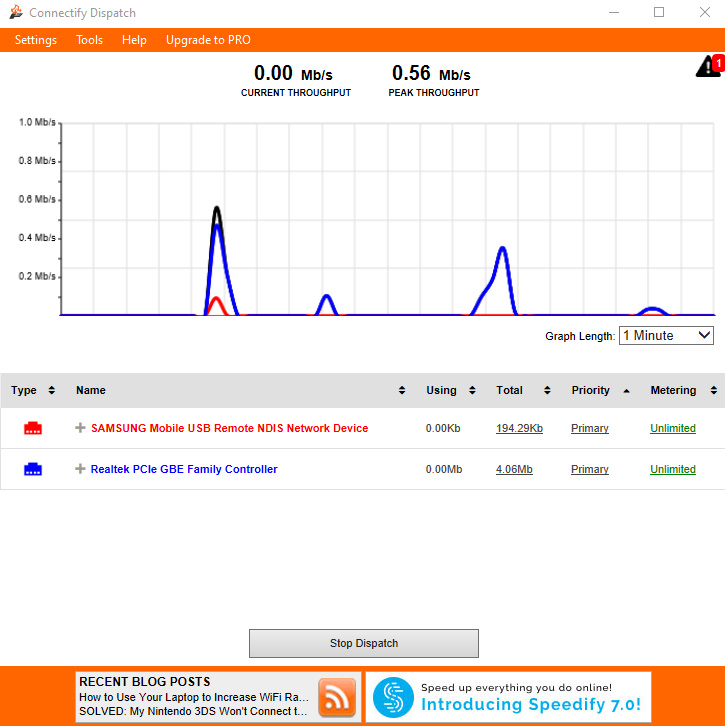The width and height of the screenshot is (725, 726).
Task: Click Upgrade to PRO menu item
Action: (x=208, y=40)
